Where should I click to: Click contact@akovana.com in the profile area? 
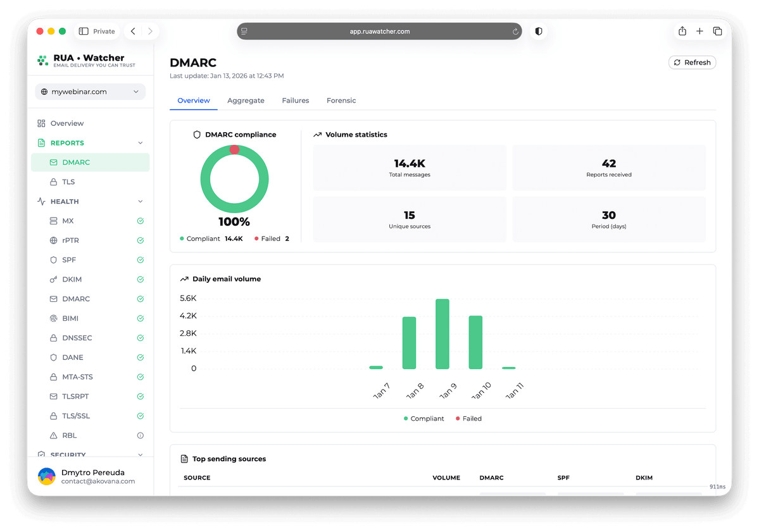(98, 481)
